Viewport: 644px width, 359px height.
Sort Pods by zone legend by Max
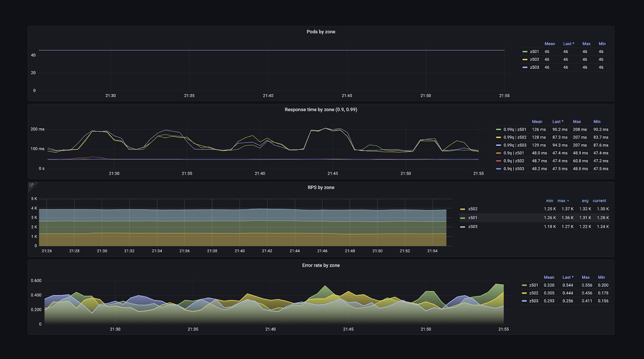click(586, 44)
